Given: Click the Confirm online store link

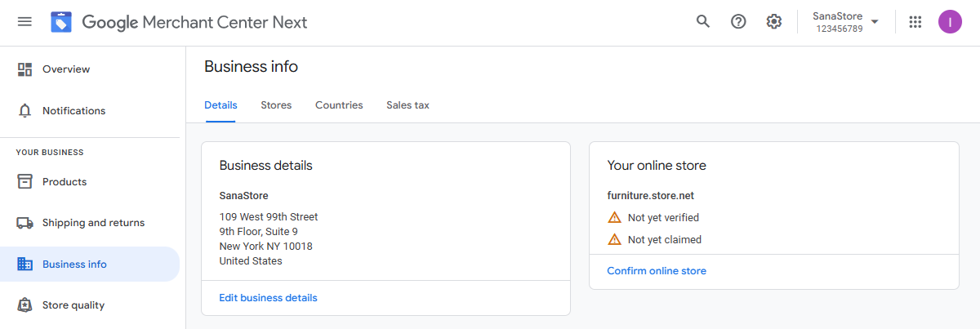Looking at the screenshot, I should point(657,271).
